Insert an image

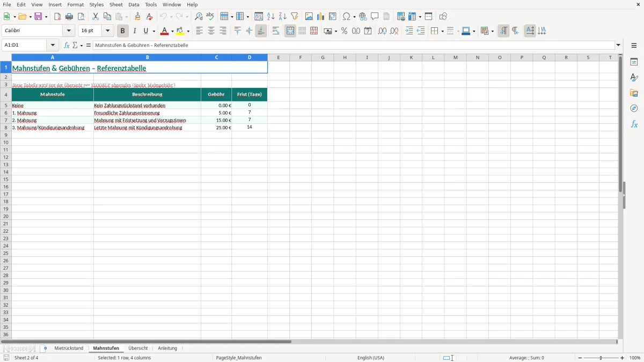point(309,17)
